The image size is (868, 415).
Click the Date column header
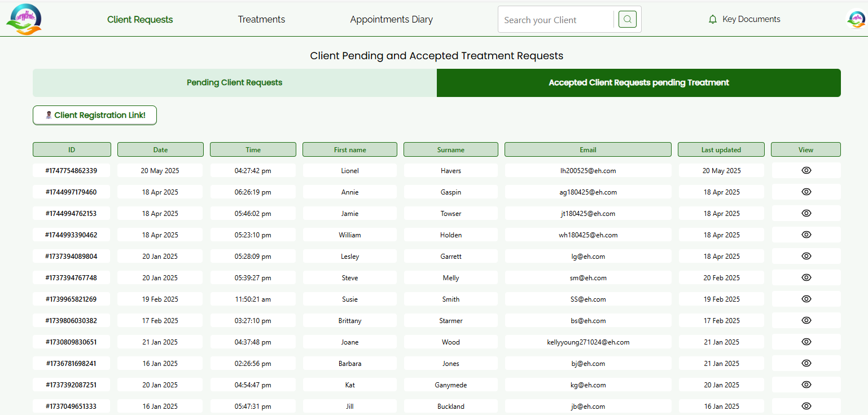160,149
